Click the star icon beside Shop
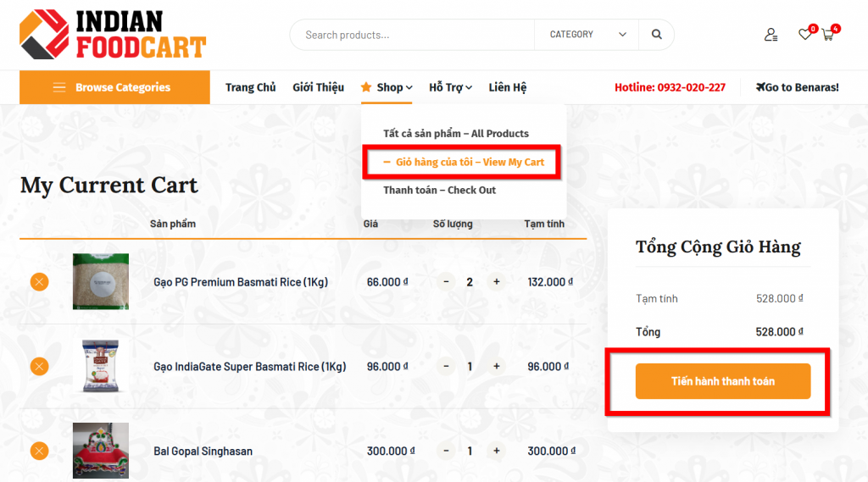The width and height of the screenshot is (868, 482). click(x=366, y=87)
